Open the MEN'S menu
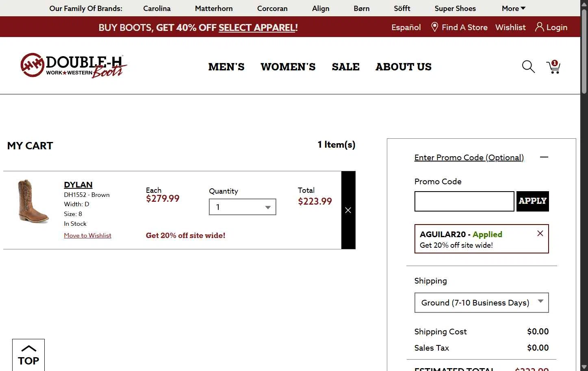Viewport: 588px width, 371px height. [x=226, y=67]
